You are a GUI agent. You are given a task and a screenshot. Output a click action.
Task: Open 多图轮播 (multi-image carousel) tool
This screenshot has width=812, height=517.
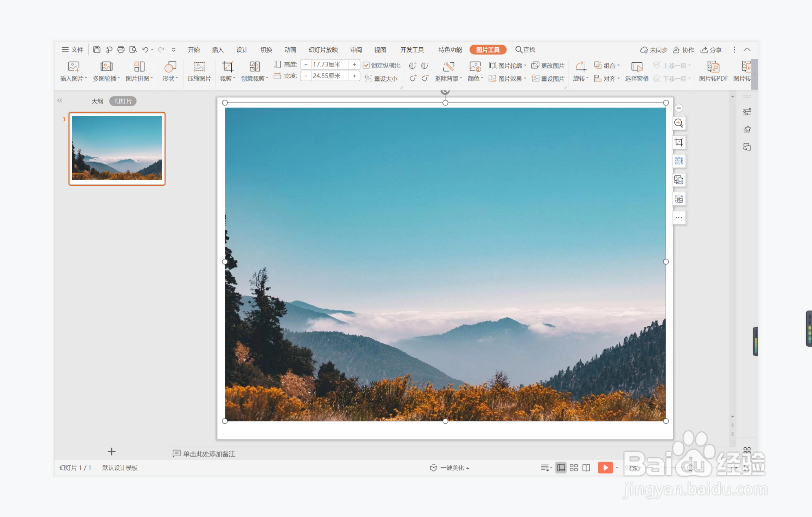tap(106, 71)
